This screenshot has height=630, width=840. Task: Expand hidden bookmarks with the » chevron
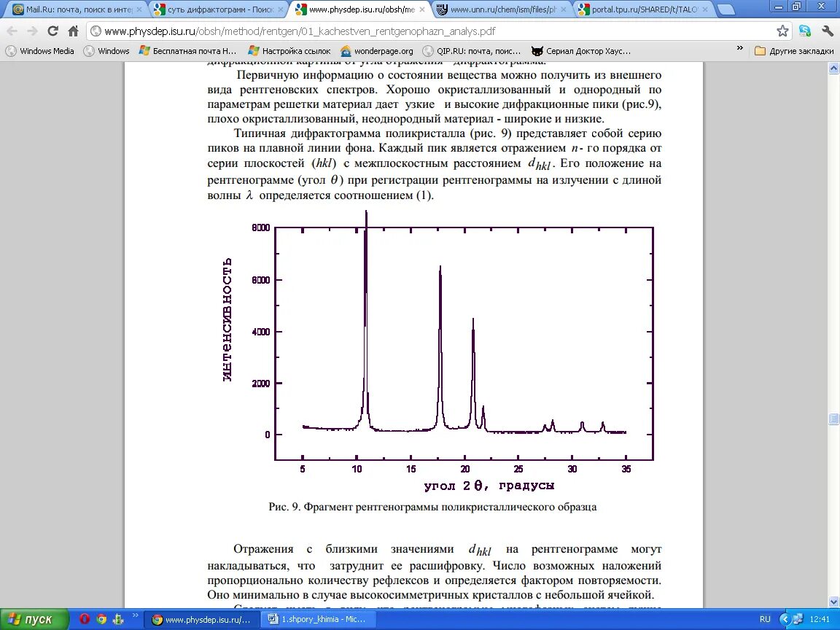(740, 49)
